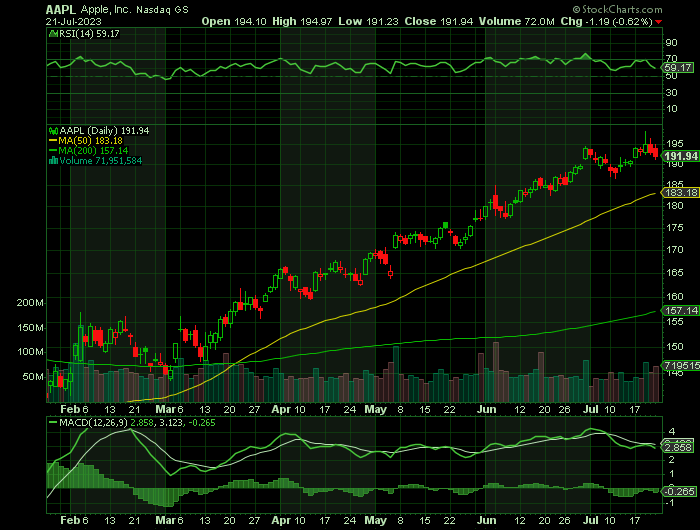The width and height of the screenshot is (700, 530).
Task: Click the MA(200) 157.14 legend label
Action: (93, 151)
